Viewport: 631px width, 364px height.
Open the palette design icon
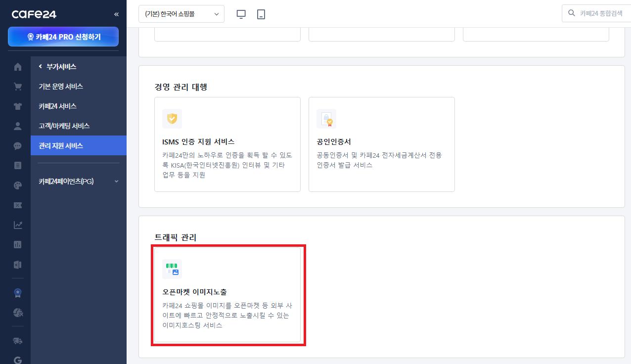coord(18,185)
